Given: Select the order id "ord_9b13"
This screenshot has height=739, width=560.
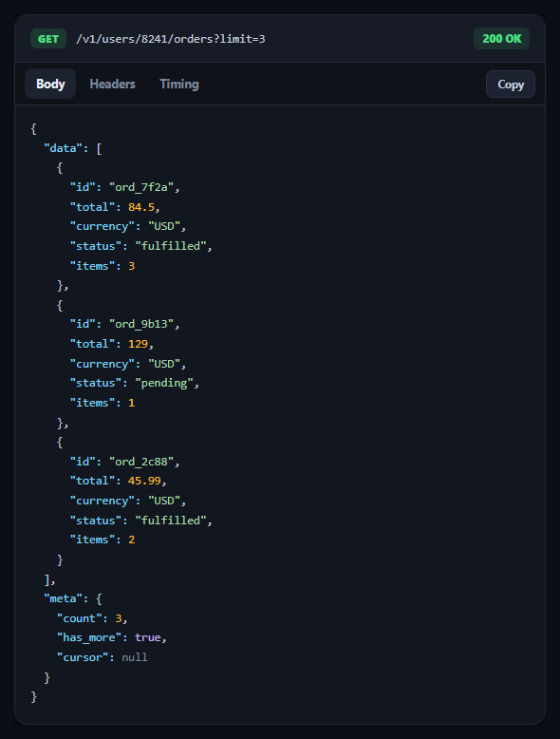Looking at the screenshot, I should click(x=141, y=324).
